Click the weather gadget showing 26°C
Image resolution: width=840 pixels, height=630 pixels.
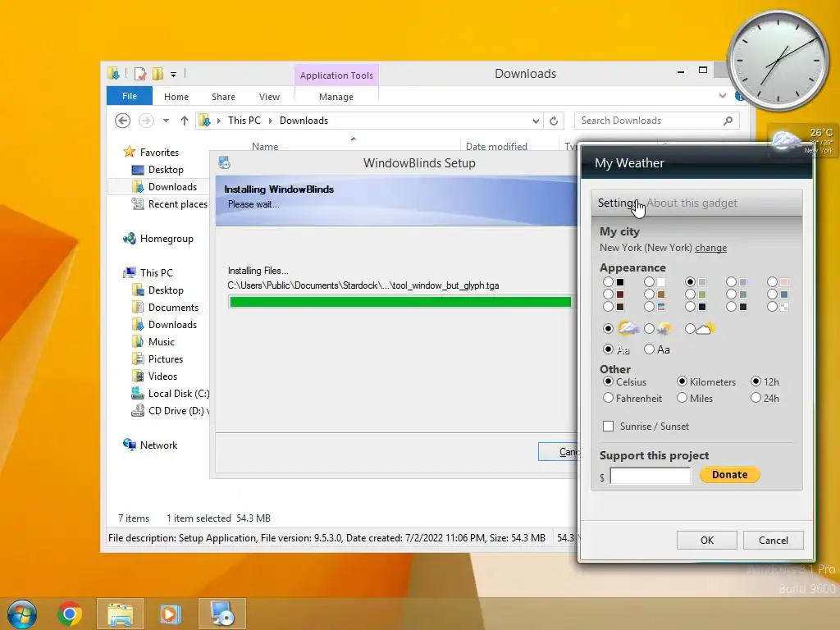tap(802, 141)
